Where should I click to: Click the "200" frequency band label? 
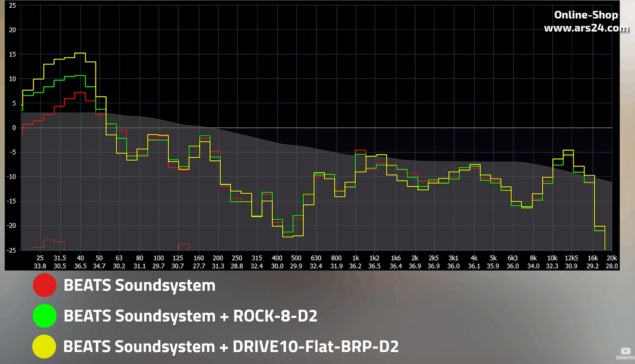pyautogui.click(x=218, y=258)
